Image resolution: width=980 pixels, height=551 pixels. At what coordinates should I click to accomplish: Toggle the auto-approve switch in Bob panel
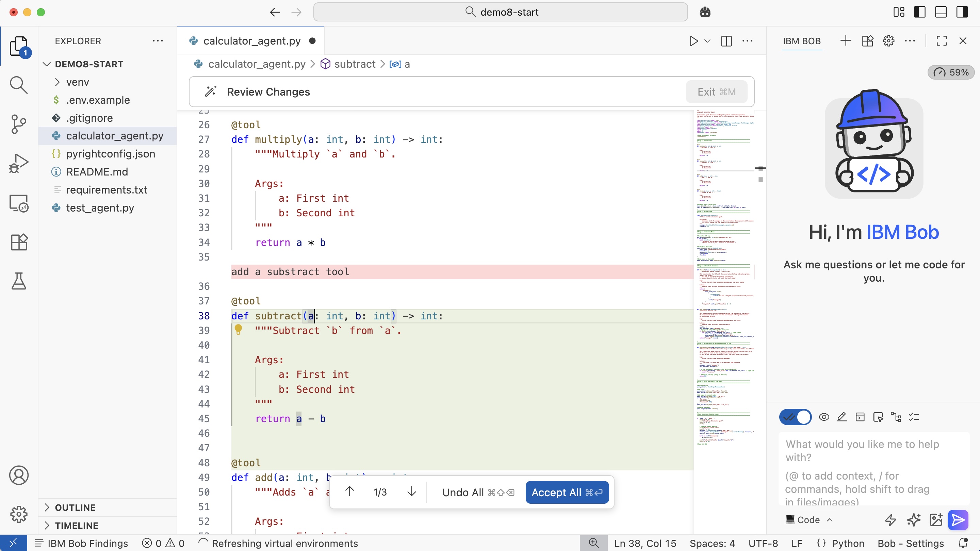(795, 417)
